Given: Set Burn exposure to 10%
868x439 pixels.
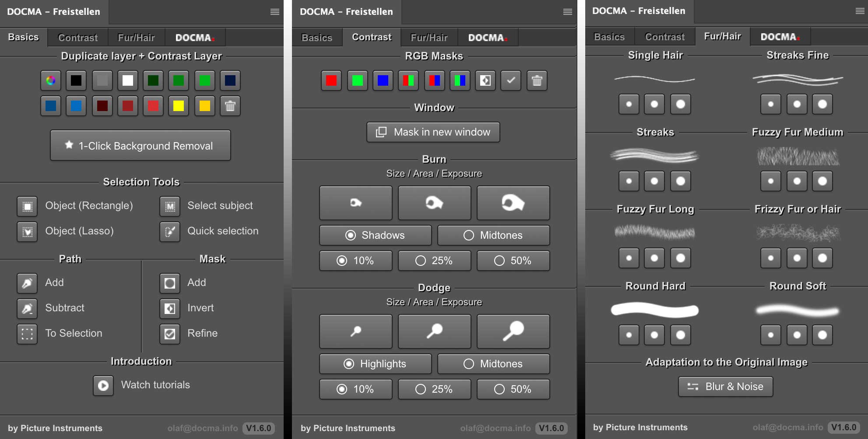Looking at the screenshot, I should (x=356, y=261).
